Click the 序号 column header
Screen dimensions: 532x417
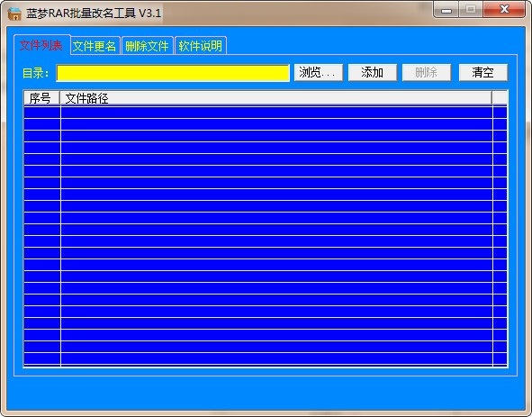41,98
